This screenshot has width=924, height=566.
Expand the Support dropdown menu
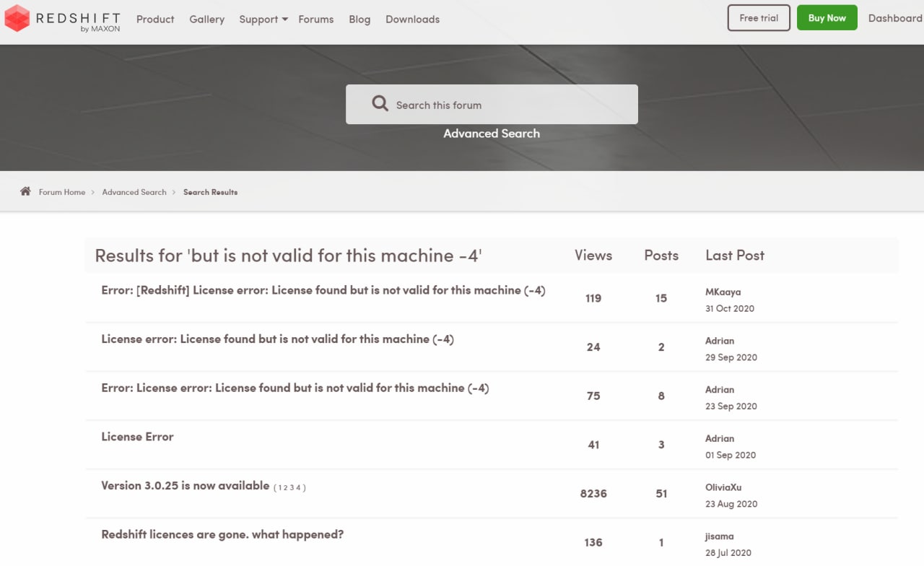point(263,19)
